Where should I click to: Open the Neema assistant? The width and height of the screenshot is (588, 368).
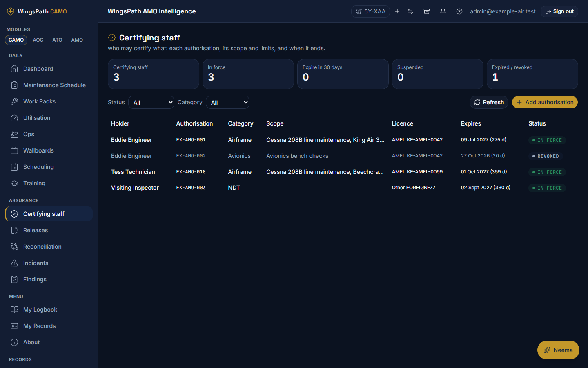pos(558,350)
